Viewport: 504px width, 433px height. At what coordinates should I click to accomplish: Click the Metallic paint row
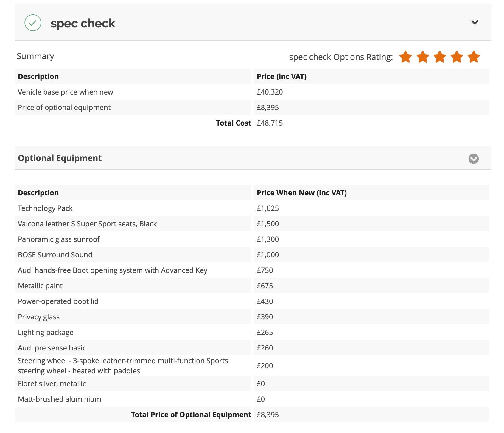pos(252,286)
